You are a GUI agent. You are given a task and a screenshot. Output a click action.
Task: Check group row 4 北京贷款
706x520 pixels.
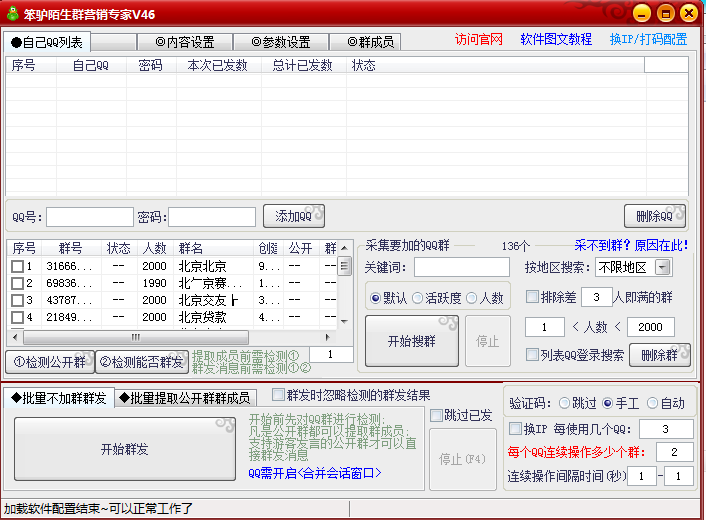pyautogui.click(x=18, y=317)
